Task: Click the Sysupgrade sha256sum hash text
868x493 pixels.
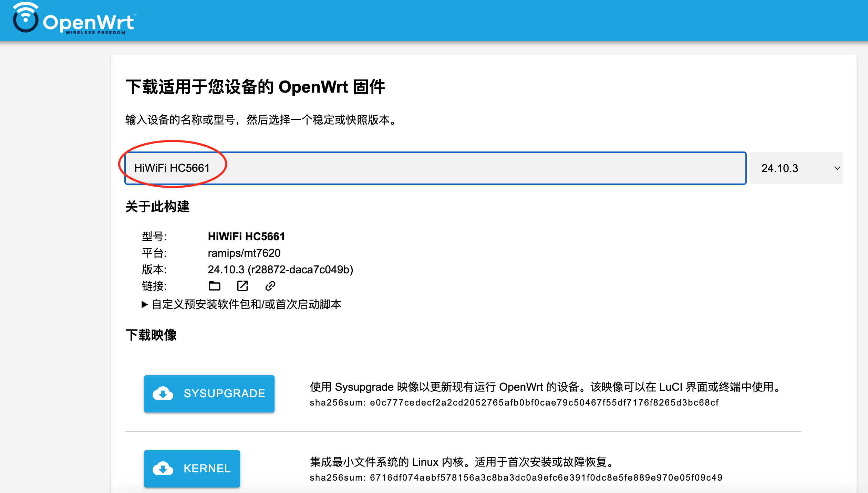Action: [544, 402]
